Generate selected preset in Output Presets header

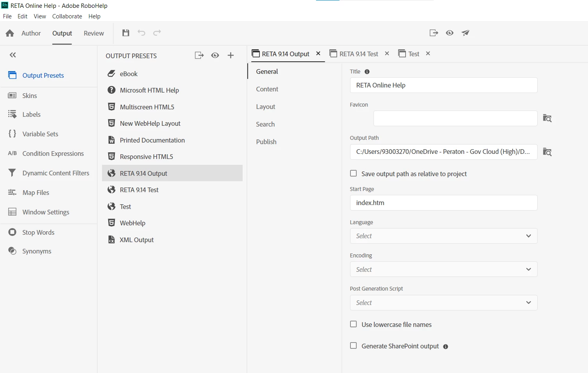click(x=199, y=55)
